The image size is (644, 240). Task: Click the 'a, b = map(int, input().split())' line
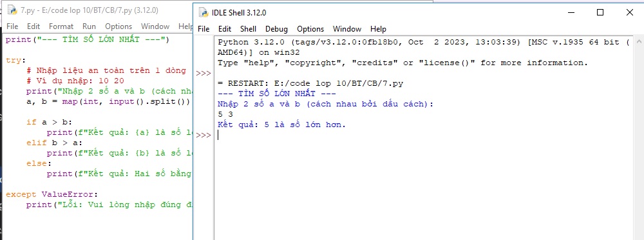[x=108, y=101]
